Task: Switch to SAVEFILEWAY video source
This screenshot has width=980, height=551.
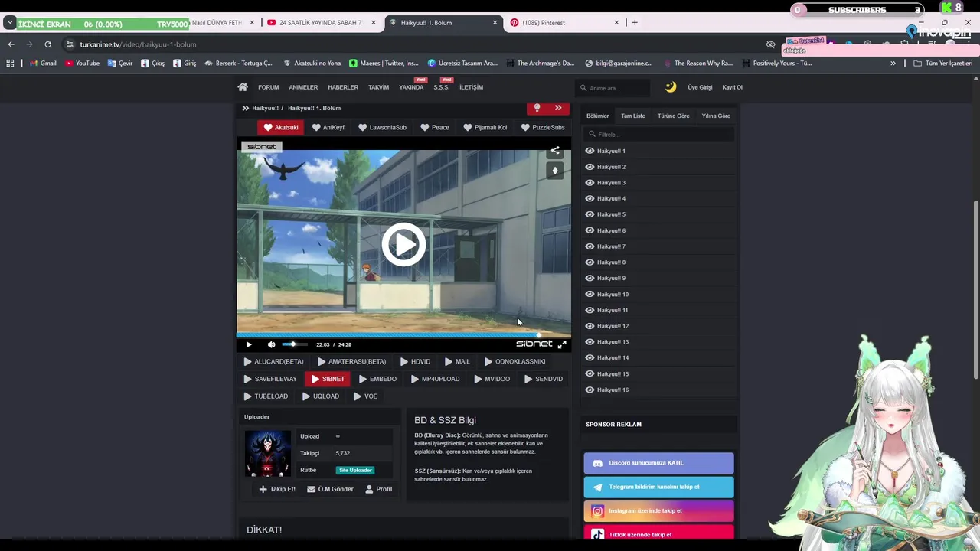Action: click(x=270, y=379)
